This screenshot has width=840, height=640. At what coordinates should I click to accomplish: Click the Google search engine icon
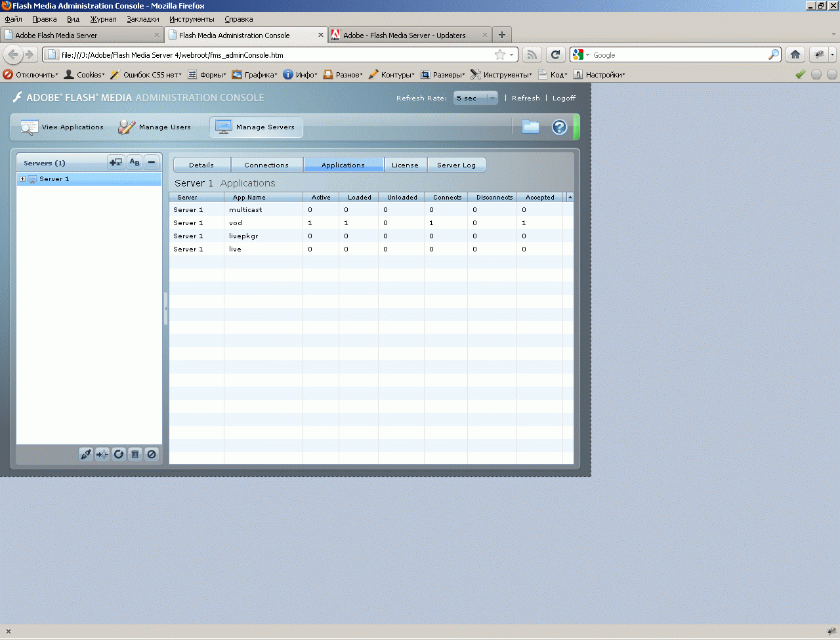point(578,54)
